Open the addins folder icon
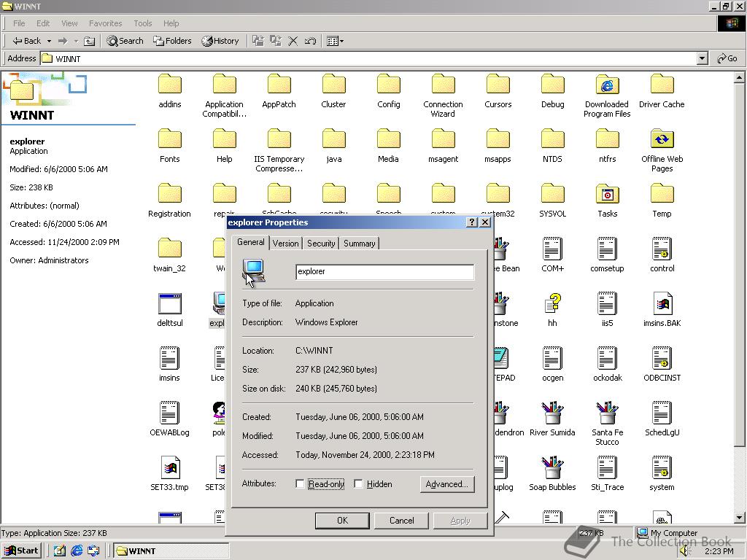Image resolution: width=747 pixels, height=560 pixels. (x=169, y=85)
